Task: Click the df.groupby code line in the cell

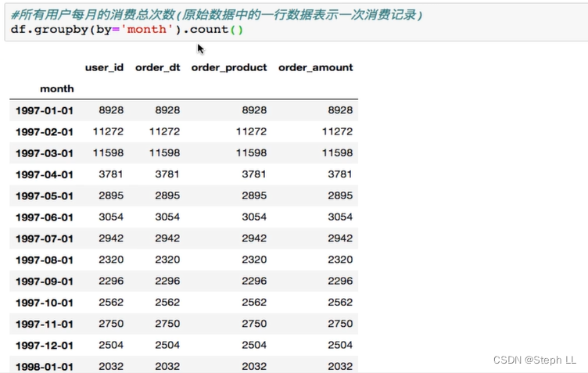Action: pos(127,29)
